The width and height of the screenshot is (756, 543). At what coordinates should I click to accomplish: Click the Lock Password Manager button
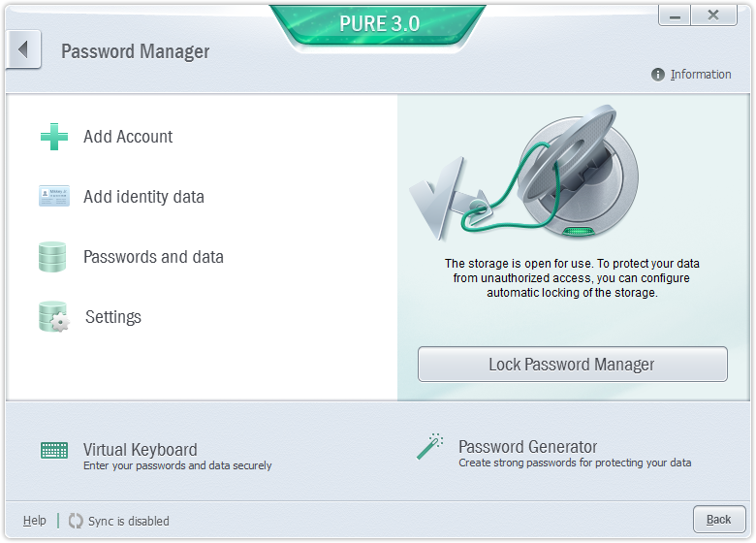(572, 364)
